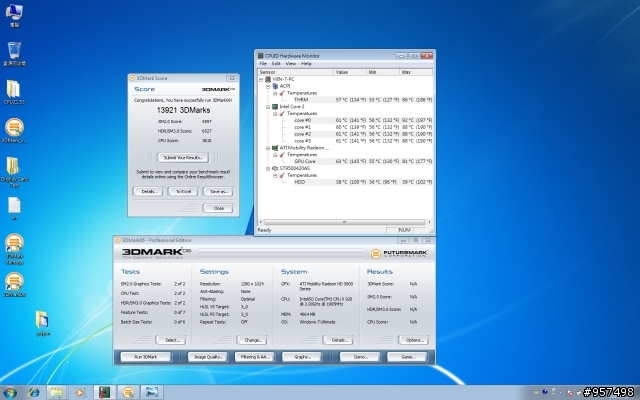Open the CPUZ1.53 folder on desktop
640x400 pixels.
(13, 89)
